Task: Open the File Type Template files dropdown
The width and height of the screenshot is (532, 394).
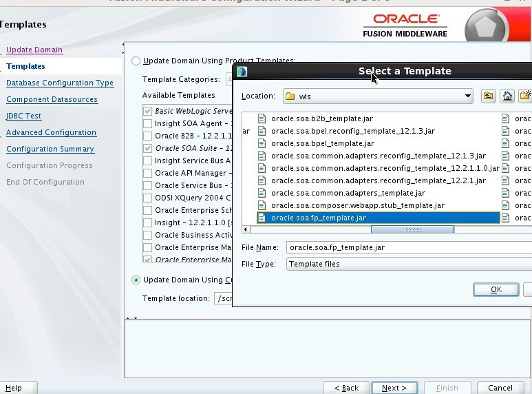Action: pos(409,264)
